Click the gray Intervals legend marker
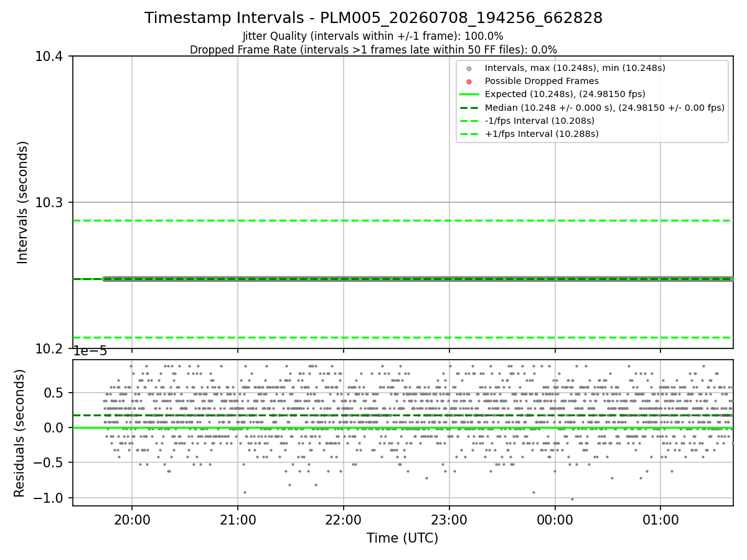 click(469, 68)
